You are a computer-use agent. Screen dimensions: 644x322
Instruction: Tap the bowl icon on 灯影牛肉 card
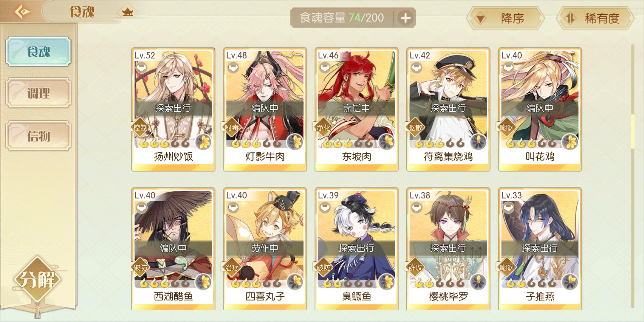click(233, 68)
